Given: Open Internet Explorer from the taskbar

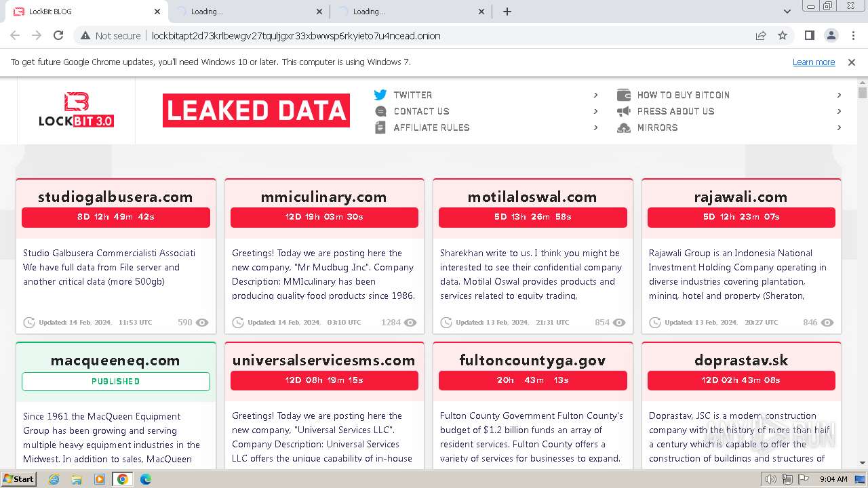Looking at the screenshot, I should [54, 479].
